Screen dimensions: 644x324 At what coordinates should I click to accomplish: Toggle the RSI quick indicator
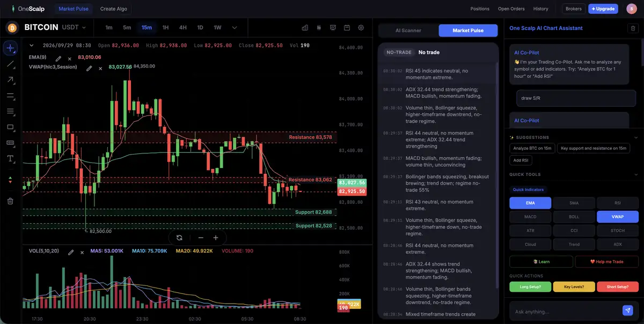617,203
